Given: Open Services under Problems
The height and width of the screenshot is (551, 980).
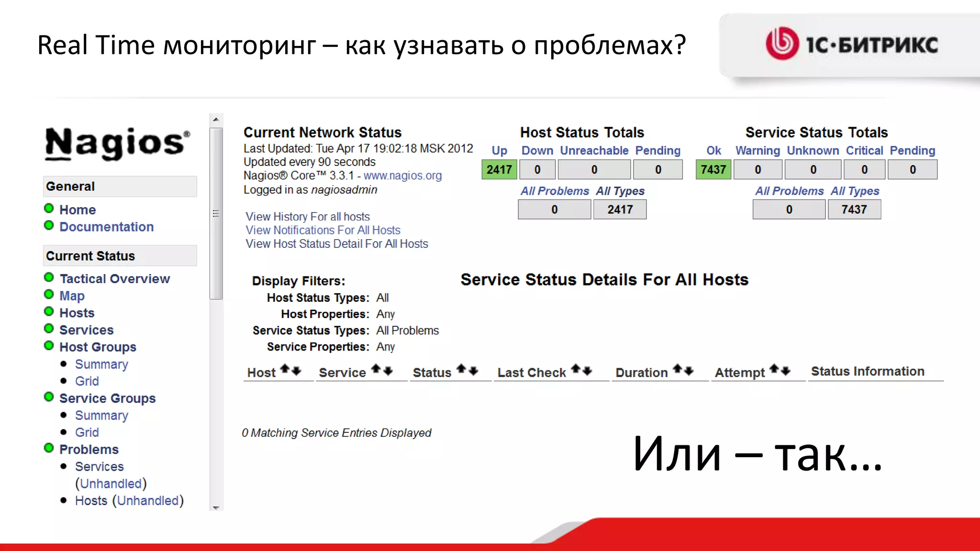Looking at the screenshot, I should click(x=100, y=467).
